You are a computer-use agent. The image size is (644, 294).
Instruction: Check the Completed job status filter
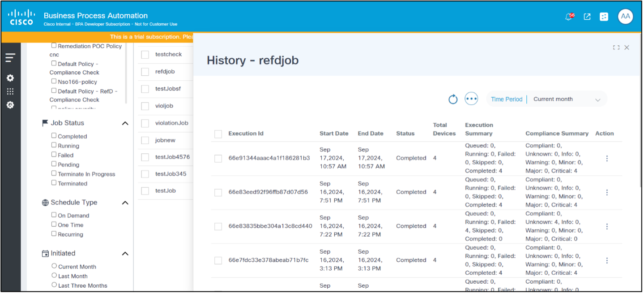click(54, 135)
